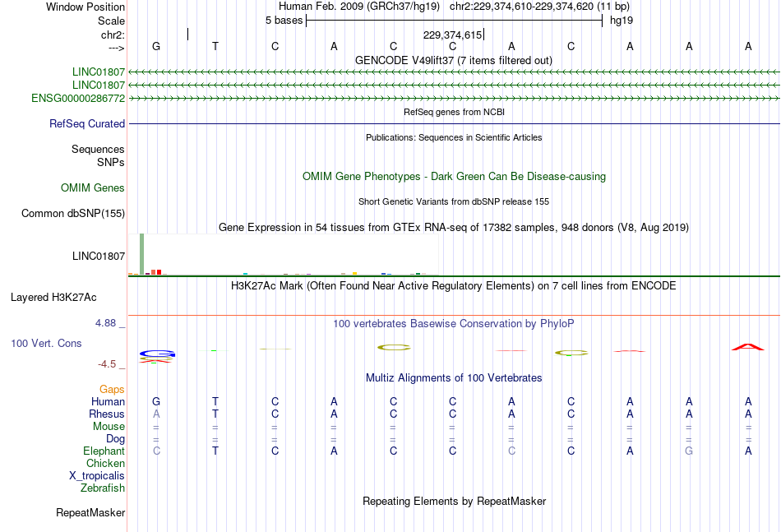Image resolution: width=781 pixels, height=532 pixels.
Task: Click the RefSeq genes from NCBI title
Action: pyautogui.click(x=455, y=112)
